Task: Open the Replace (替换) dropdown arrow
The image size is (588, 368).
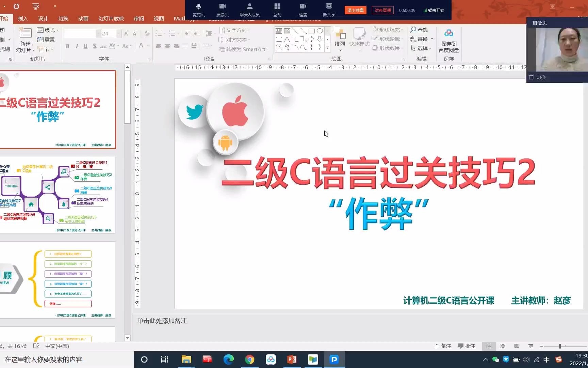Action: 432,39
